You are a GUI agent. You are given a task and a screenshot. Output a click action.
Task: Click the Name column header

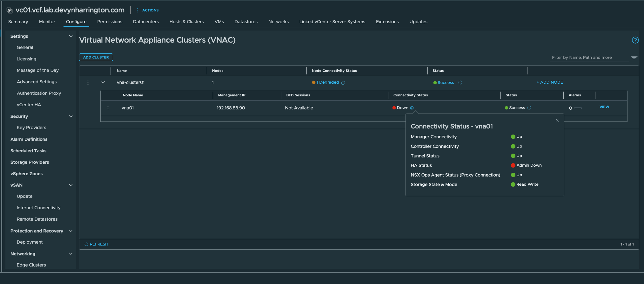pyautogui.click(x=122, y=71)
